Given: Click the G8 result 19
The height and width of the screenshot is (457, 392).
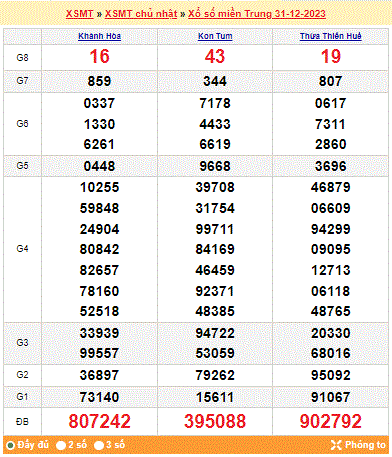Looking at the screenshot, I should [x=331, y=56].
